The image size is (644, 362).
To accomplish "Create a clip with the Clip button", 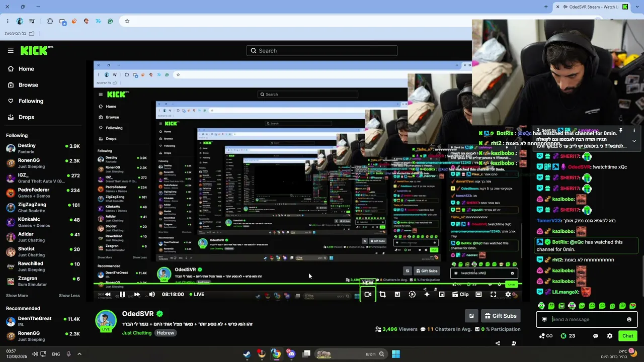I will point(460,295).
